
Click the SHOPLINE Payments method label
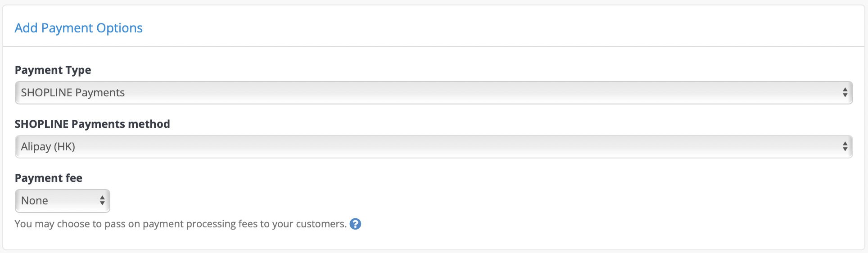[92, 124]
